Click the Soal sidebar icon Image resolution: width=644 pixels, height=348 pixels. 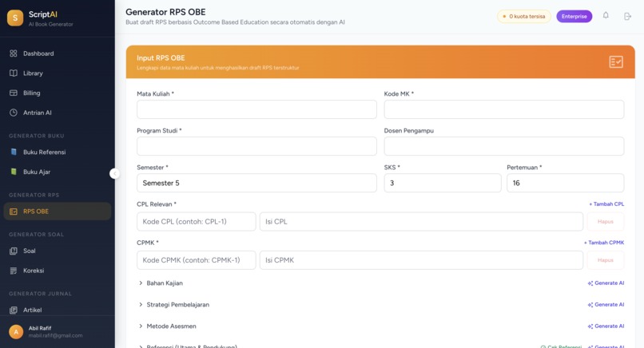pyautogui.click(x=14, y=251)
